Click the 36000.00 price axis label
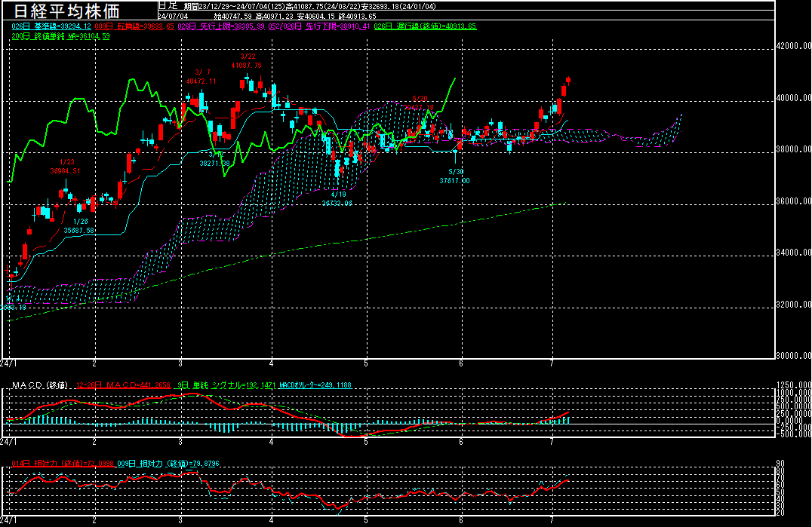Image resolution: width=812 pixels, height=527 pixels. pos(793,201)
